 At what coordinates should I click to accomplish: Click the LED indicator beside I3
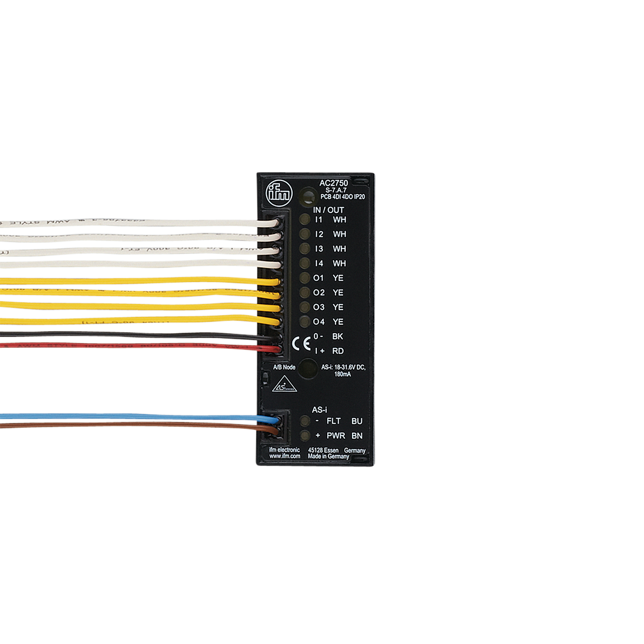(x=305, y=248)
